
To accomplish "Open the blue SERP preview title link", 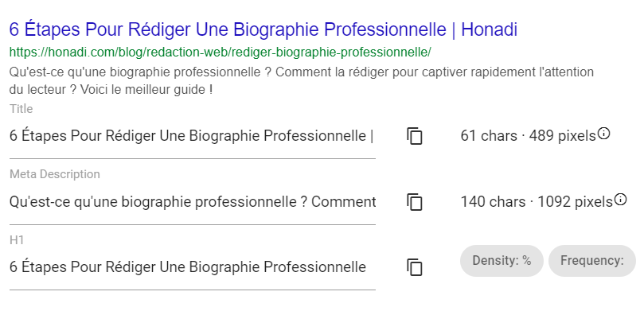I will point(263,29).
